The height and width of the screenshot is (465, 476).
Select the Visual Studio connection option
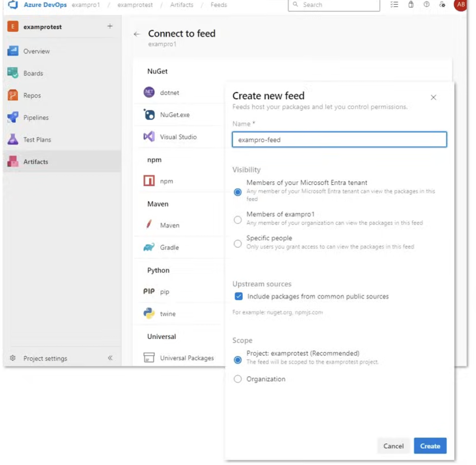pos(178,137)
